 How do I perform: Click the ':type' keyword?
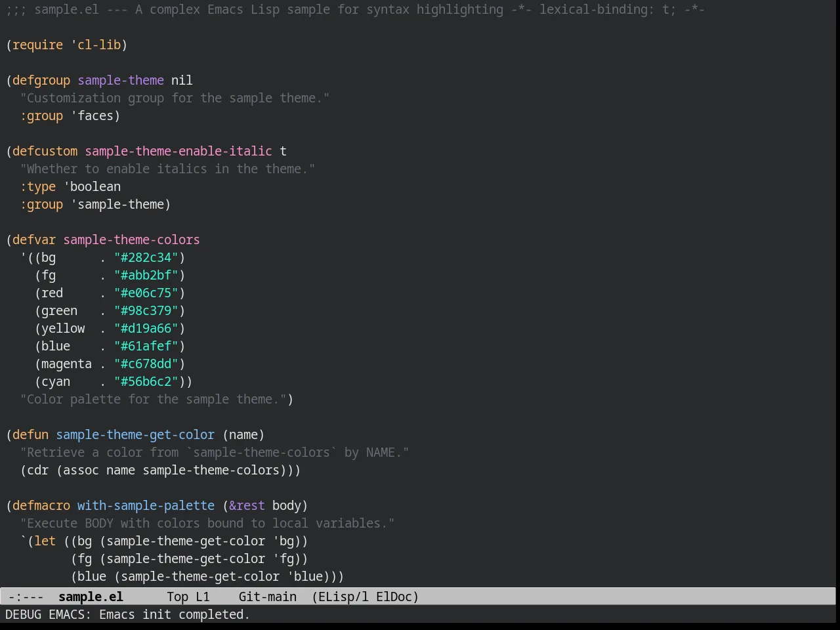[37, 186]
